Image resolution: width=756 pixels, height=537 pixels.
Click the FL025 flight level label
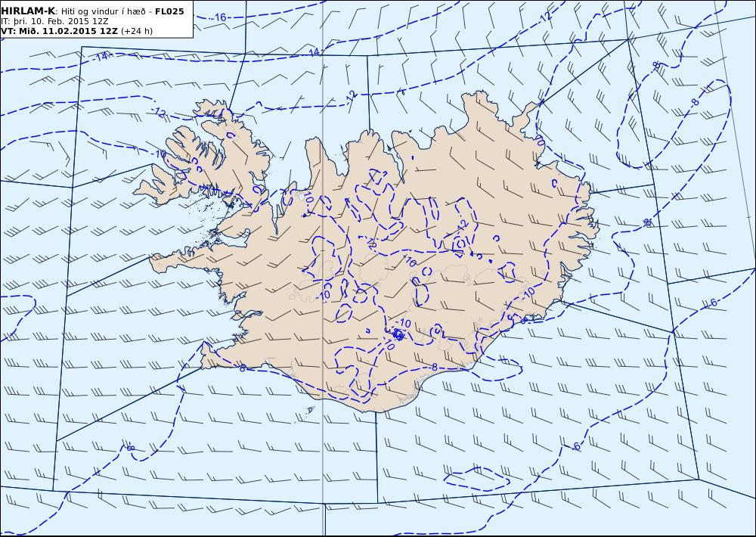169,11
